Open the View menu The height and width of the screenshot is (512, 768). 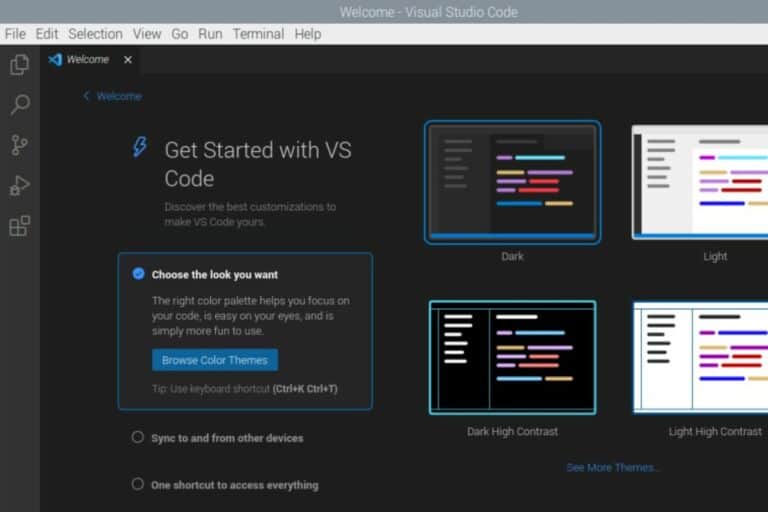[x=147, y=34]
